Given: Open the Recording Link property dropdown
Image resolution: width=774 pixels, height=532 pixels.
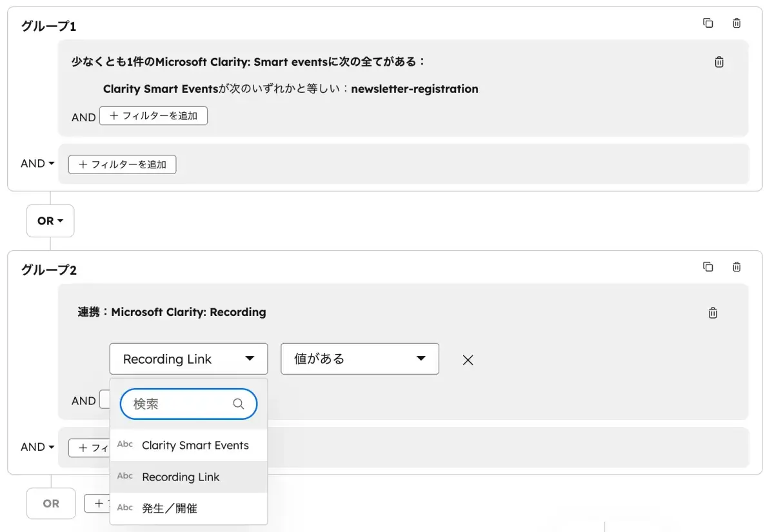Looking at the screenshot, I should tap(188, 359).
